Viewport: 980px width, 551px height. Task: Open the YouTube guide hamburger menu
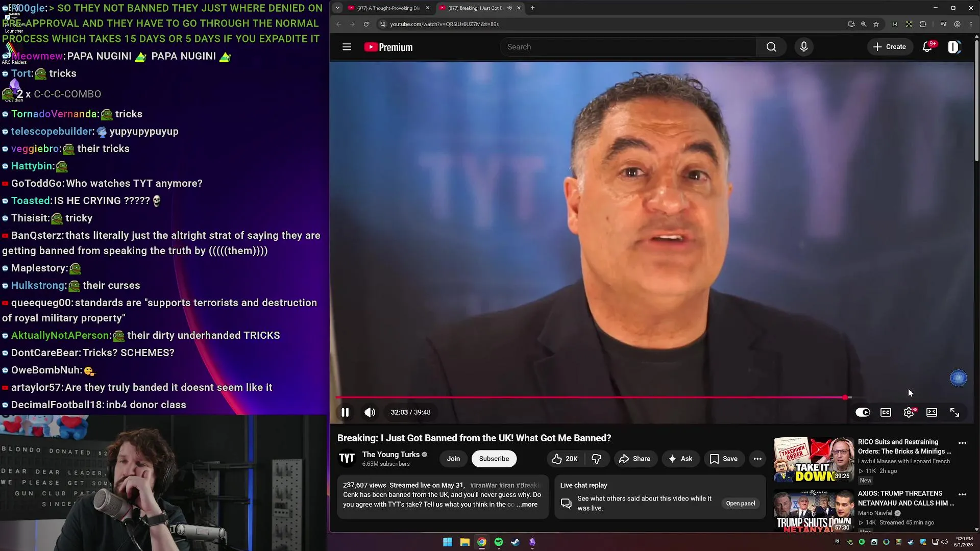(x=347, y=47)
